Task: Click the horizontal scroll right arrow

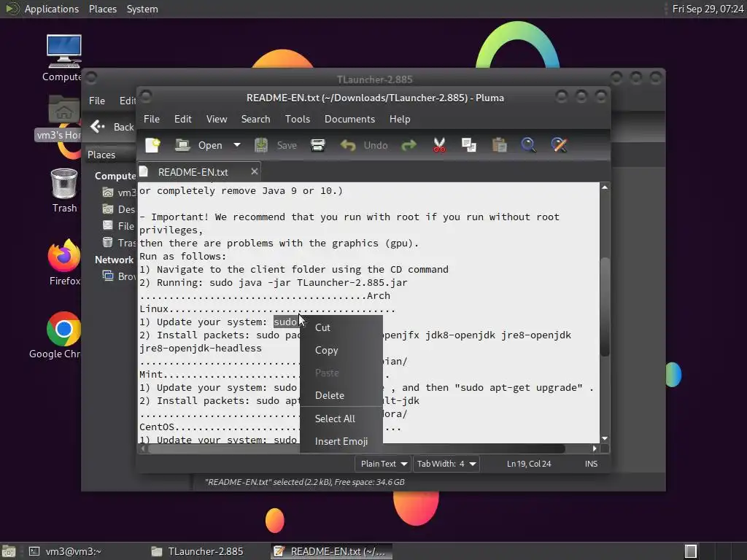Action: pyautogui.click(x=594, y=448)
